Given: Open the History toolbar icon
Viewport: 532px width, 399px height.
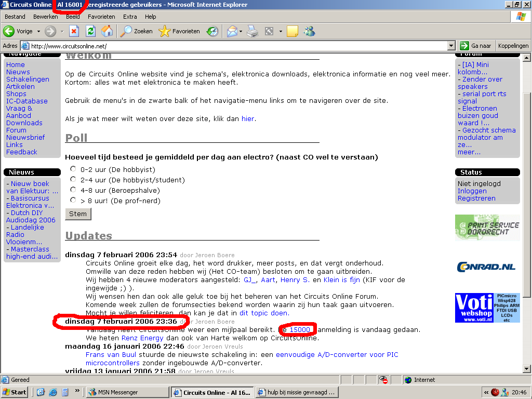Looking at the screenshot, I should pos(212,31).
